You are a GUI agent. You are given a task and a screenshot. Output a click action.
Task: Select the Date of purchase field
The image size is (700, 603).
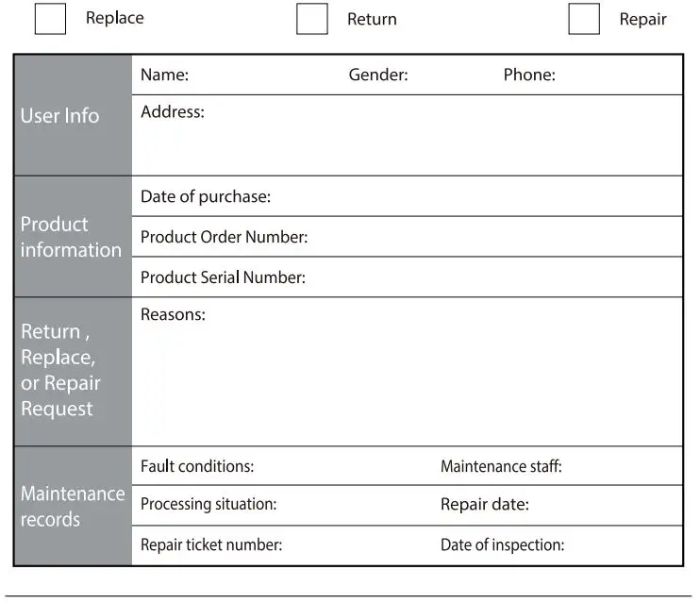[472, 197]
